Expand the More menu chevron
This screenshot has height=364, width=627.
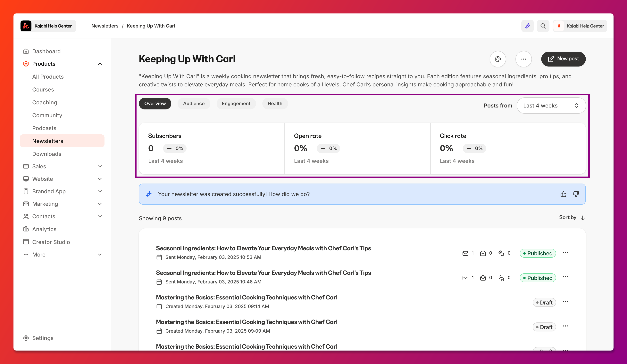tap(100, 255)
